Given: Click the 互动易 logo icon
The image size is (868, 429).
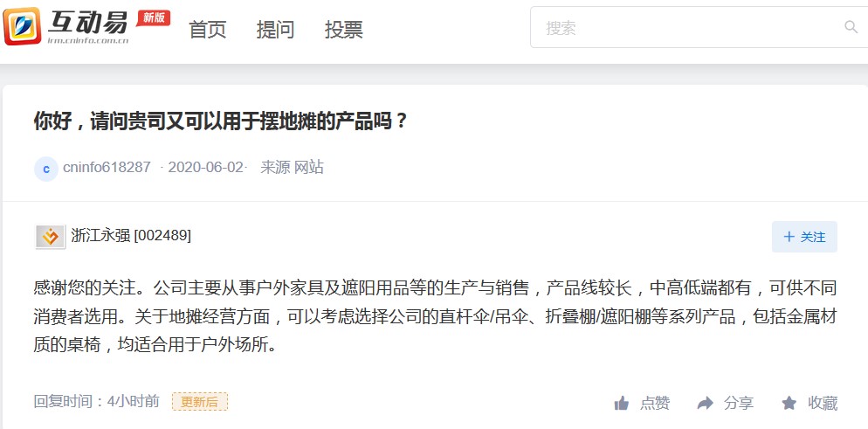Looking at the screenshot, I should (22, 26).
